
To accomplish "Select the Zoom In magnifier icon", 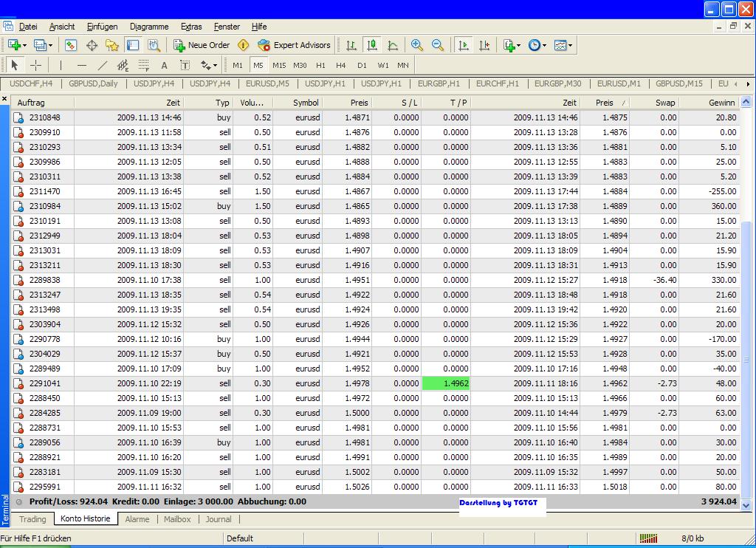I will (x=417, y=44).
